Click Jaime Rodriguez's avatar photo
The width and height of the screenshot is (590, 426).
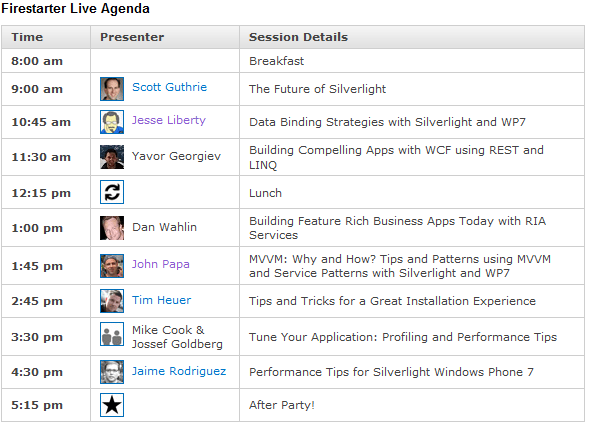(x=112, y=372)
